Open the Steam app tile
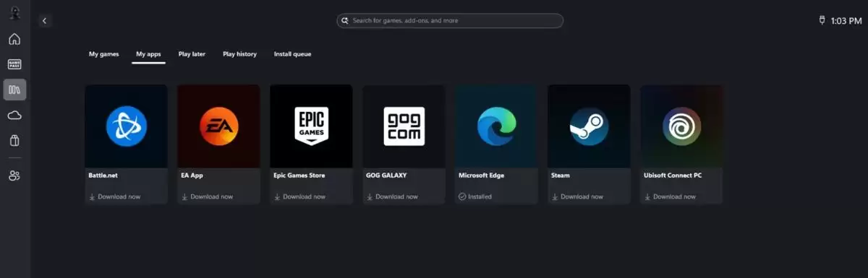 coord(589,144)
